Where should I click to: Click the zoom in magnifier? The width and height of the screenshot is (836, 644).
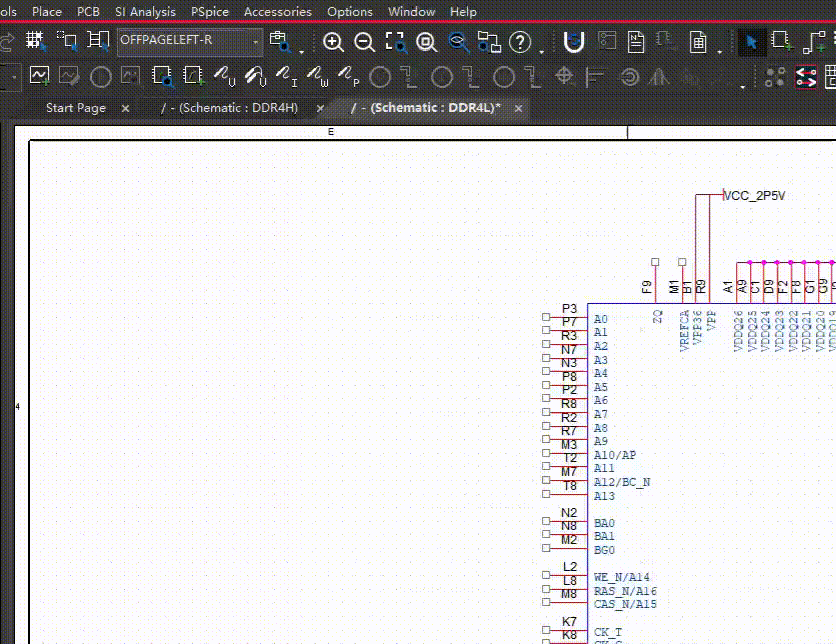point(333,42)
